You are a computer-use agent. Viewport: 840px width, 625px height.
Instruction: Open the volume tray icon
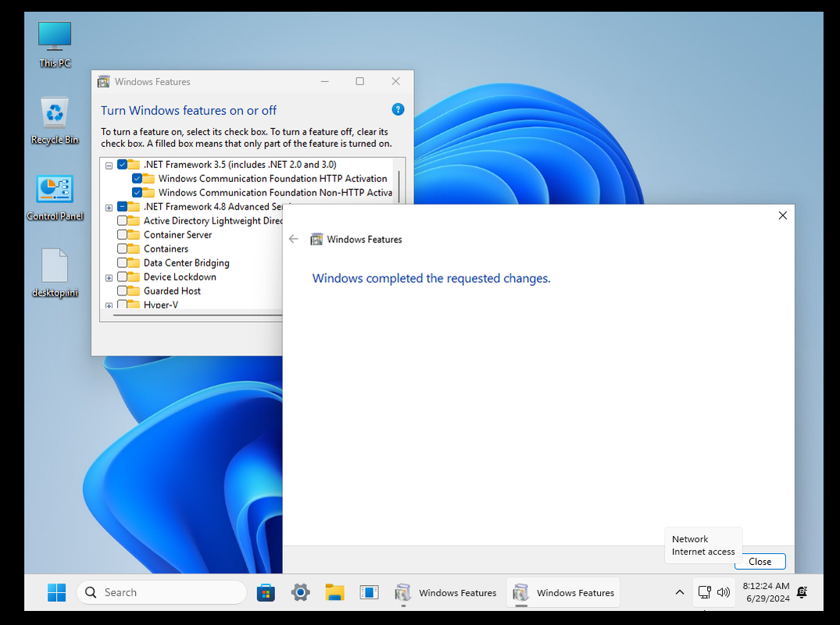[724, 592]
